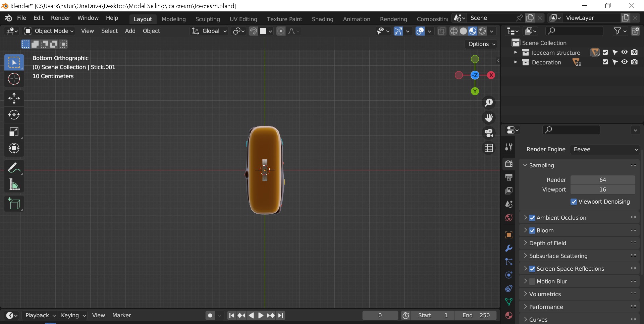This screenshot has width=644, height=324.
Task: Open the Render menu
Action: click(61, 18)
